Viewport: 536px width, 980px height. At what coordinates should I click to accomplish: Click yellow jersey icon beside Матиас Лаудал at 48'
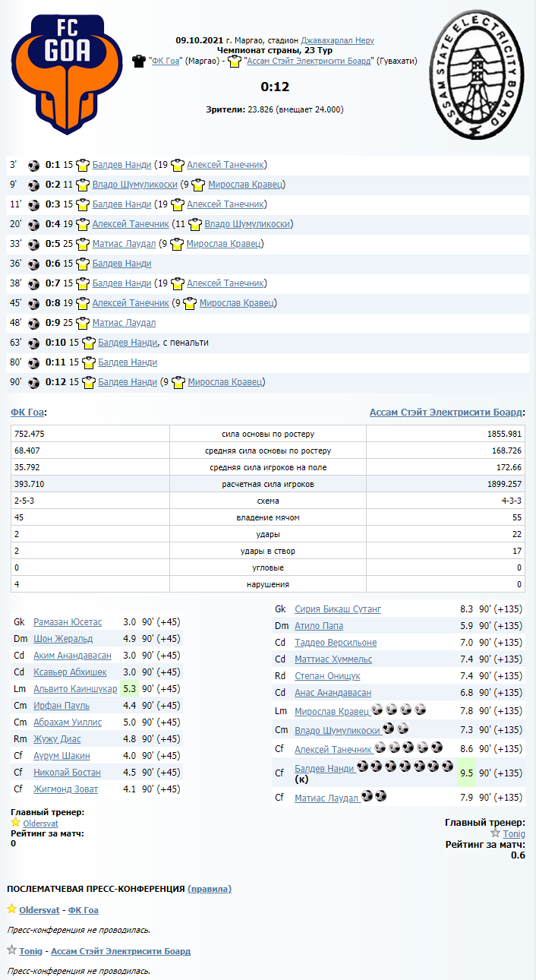[85, 323]
